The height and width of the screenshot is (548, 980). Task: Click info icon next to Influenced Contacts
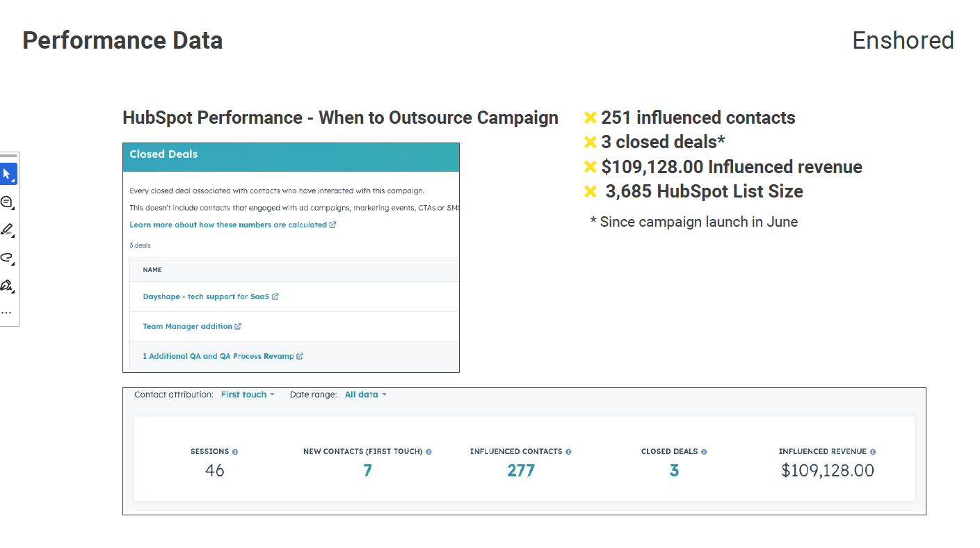click(568, 452)
